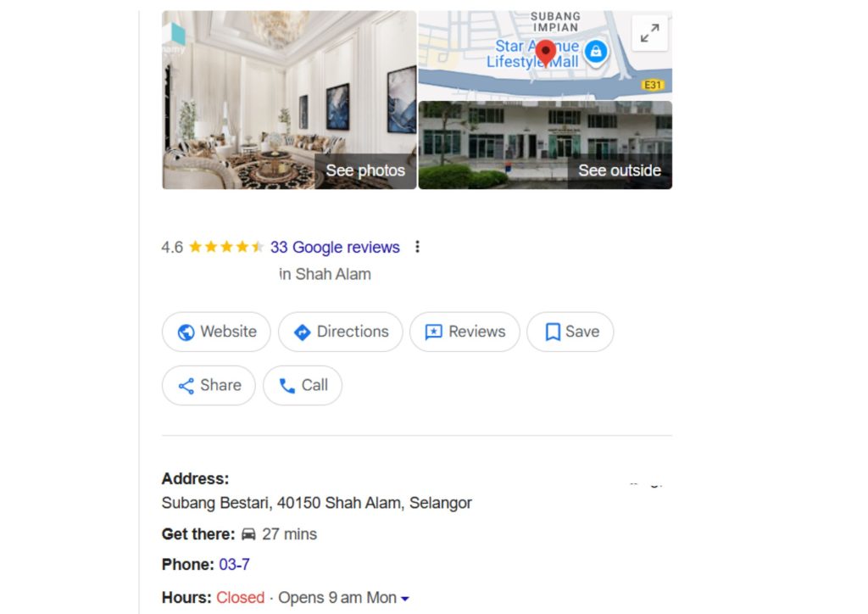868x614 pixels.
Task: Open the 33 Google reviews link
Action: click(x=335, y=247)
